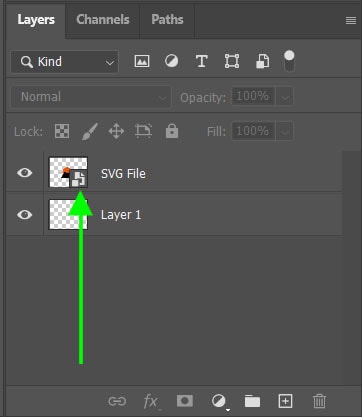Switch to the Channels tab

(103, 20)
